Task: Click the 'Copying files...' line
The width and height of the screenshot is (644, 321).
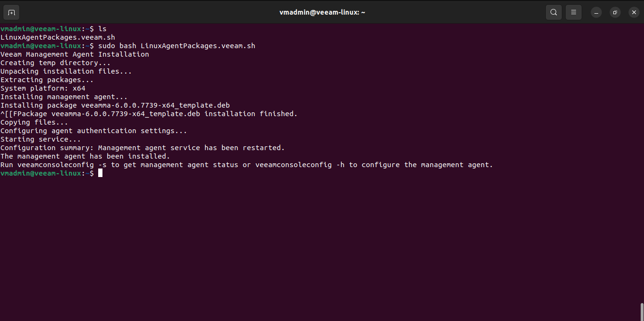Action: (x=34, y=122)
